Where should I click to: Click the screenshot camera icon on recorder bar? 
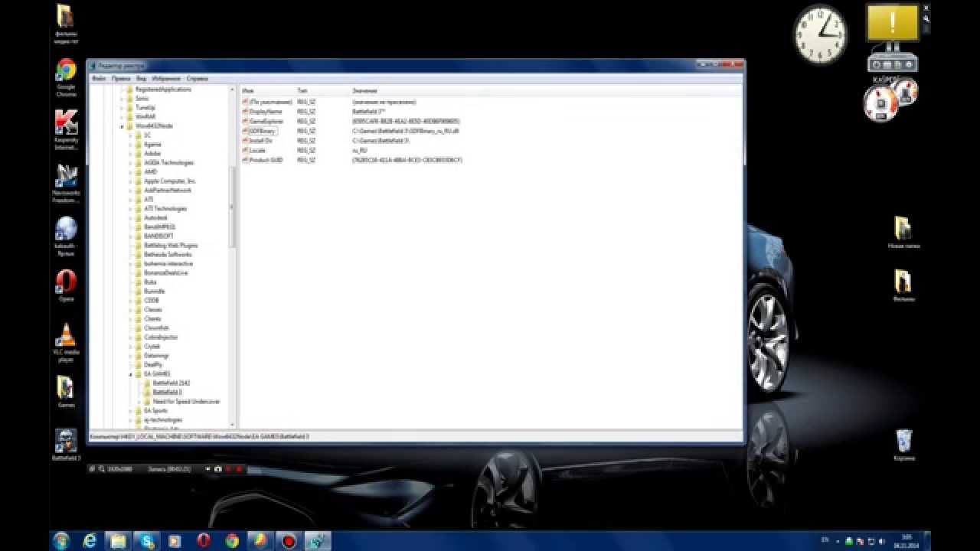[x=218, y=468]
